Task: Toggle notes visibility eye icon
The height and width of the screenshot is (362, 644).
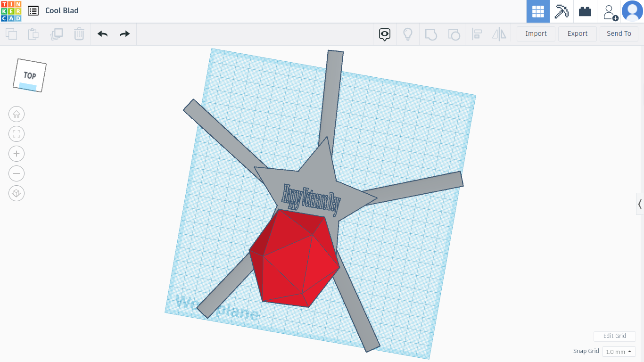Action: (385, 34)
